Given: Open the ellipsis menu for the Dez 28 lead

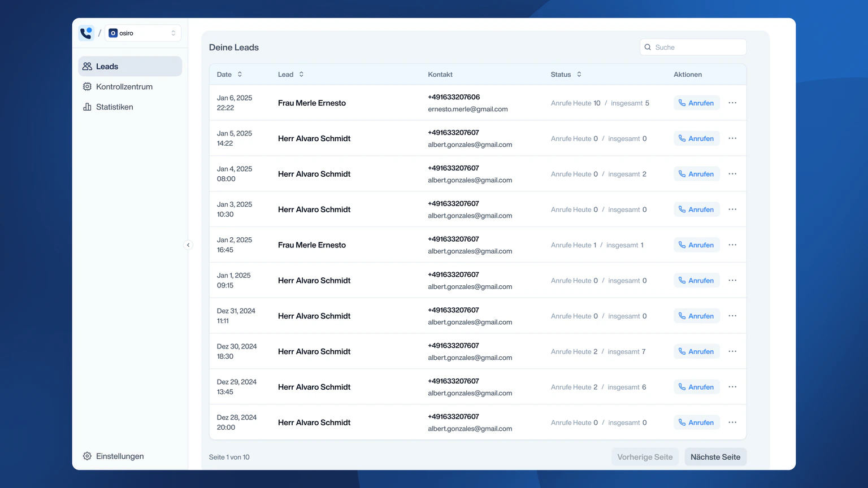Looking at the screenshot, I should 732,422.
